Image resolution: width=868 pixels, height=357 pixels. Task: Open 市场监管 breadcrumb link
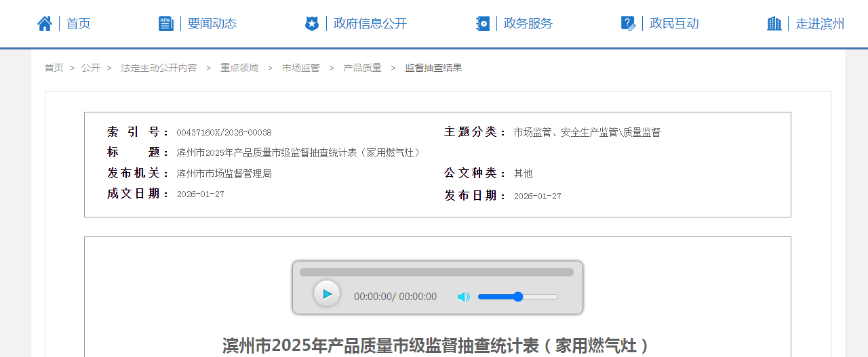point(301,68)
